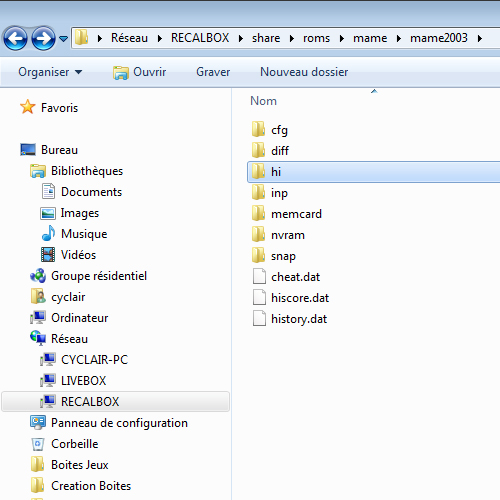Open the Images library icon
Image resolution: width=500 pixels, height=500 pixels.
(x=48, y=213)
